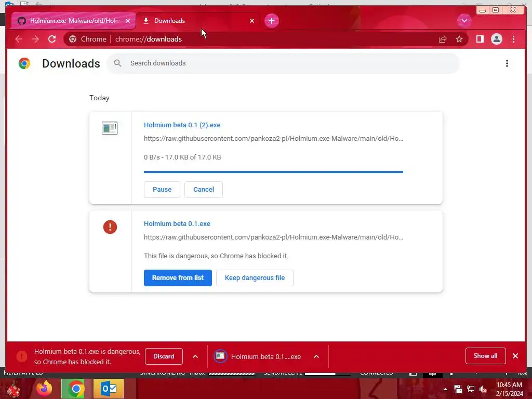Click the download progress bar
Screen dimensions: 532x399
(x=273, y=171)
